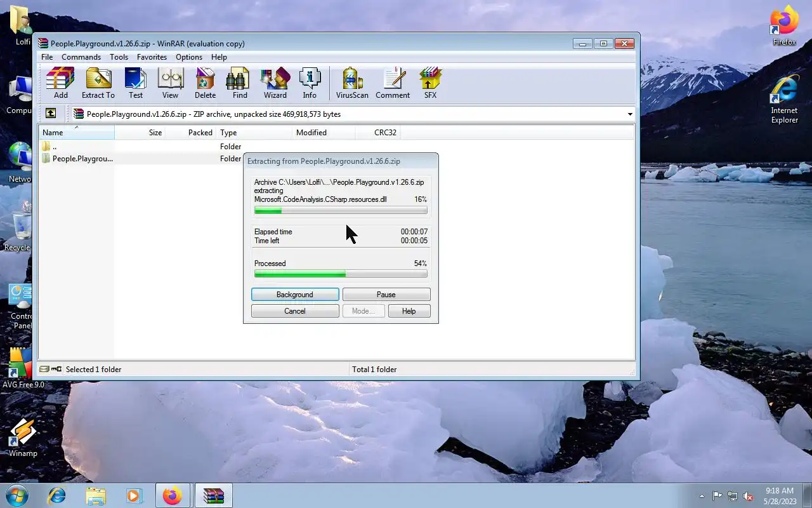This screenshot has height=508, width=812.
Task: Open the Recycle Bin desktop icon
Action: pyautogui.click(x=19, y=231)
